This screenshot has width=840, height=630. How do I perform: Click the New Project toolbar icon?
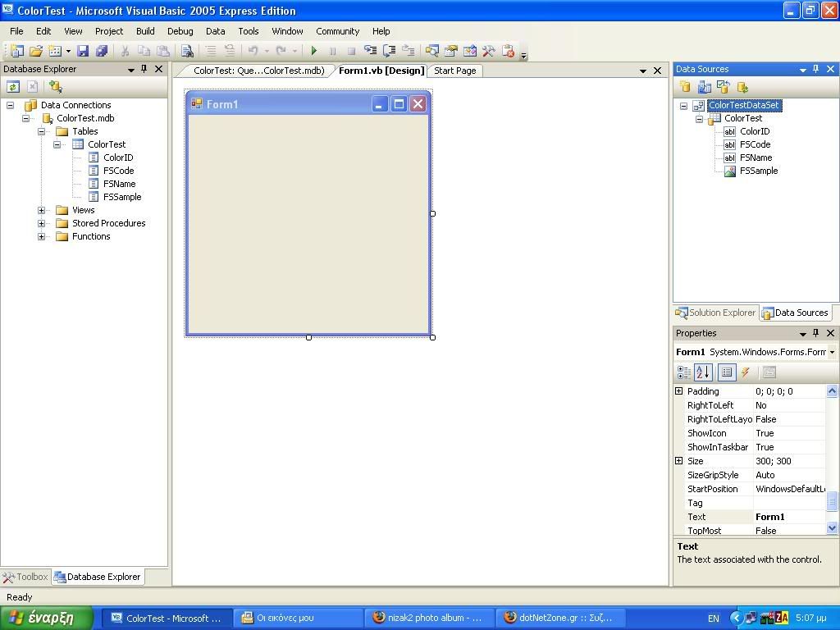[x=16, y=51]
